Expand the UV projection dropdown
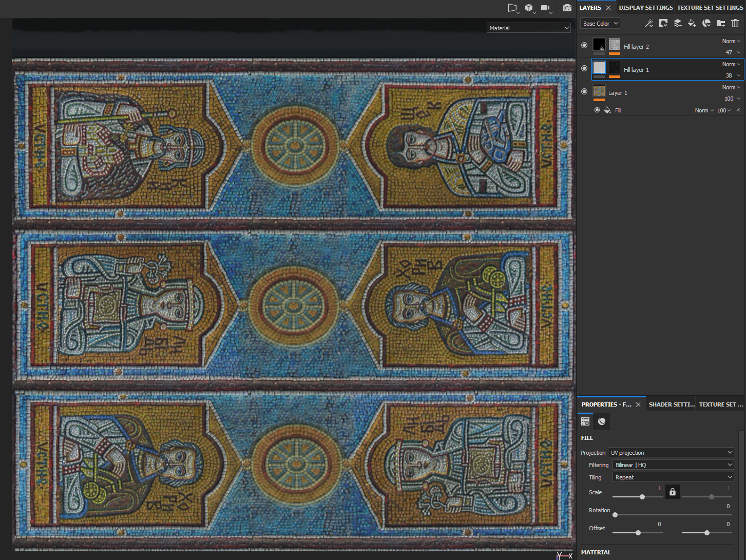This screenshot has width=746, height=560. (671, 453)
